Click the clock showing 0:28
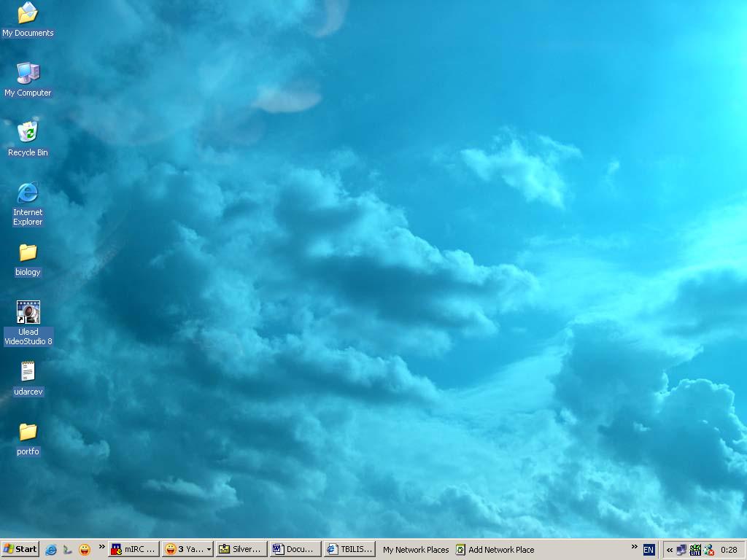This screenshot has height=560, width=747. (x=729, y=550)
